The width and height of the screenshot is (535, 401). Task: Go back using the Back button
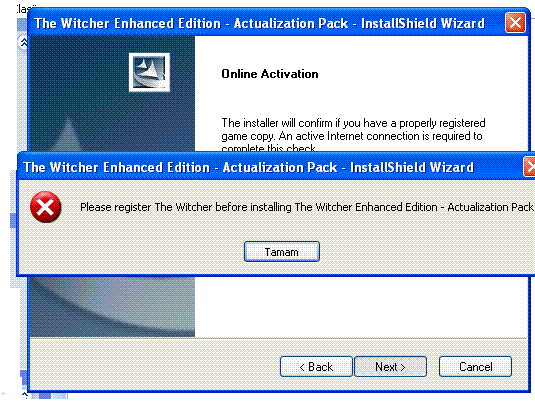316,367
